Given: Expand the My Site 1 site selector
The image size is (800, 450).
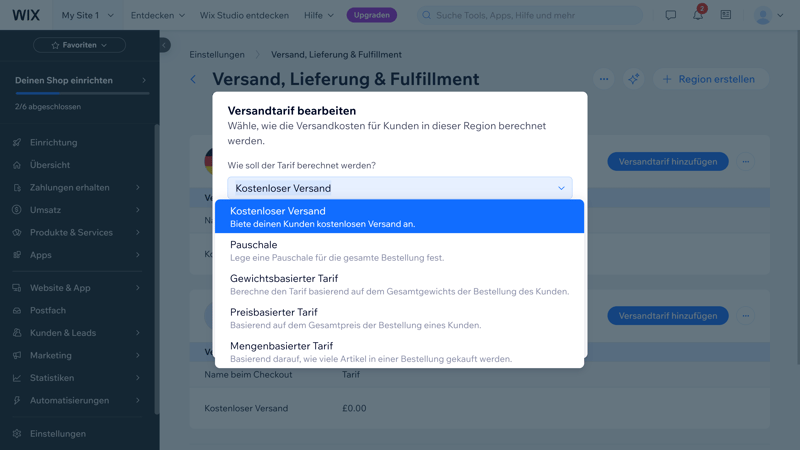Looking at the screenshot, I should click(x=88, y=15).
